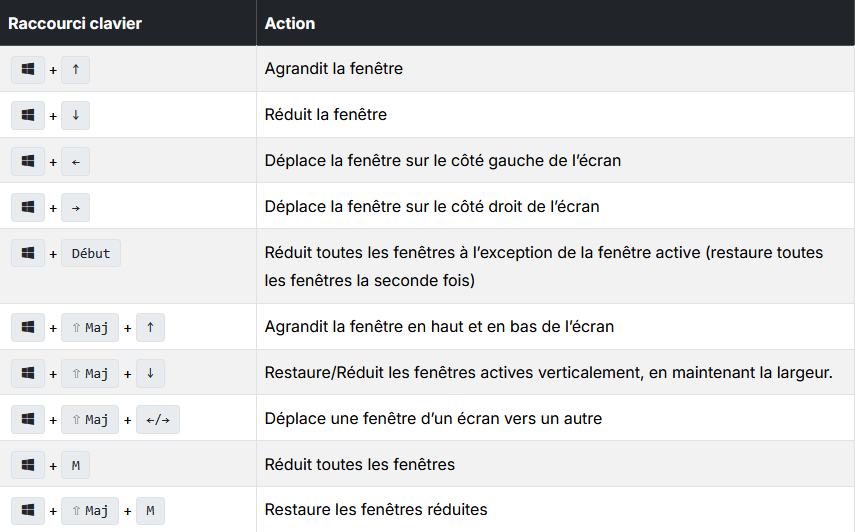The image size is (855, 532).
Task: Click the M key in the Restaure les fenêtres réduites row
Action: [150, 511]
